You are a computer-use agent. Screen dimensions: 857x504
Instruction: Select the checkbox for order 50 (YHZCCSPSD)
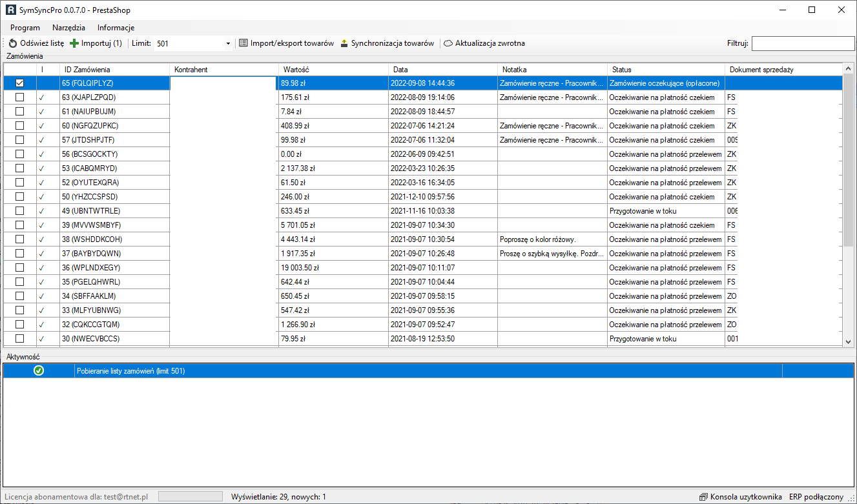click(20, 197)
